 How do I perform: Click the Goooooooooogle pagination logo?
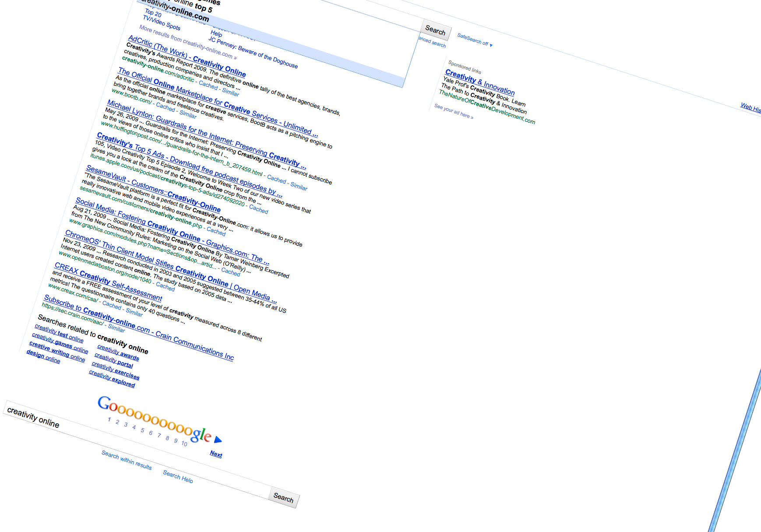(x=154, y=419)
